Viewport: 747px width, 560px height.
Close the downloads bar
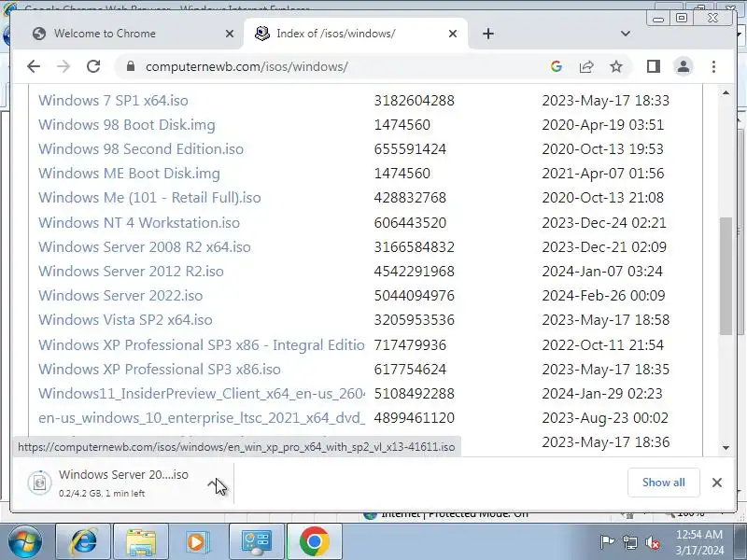pos(716,483)
